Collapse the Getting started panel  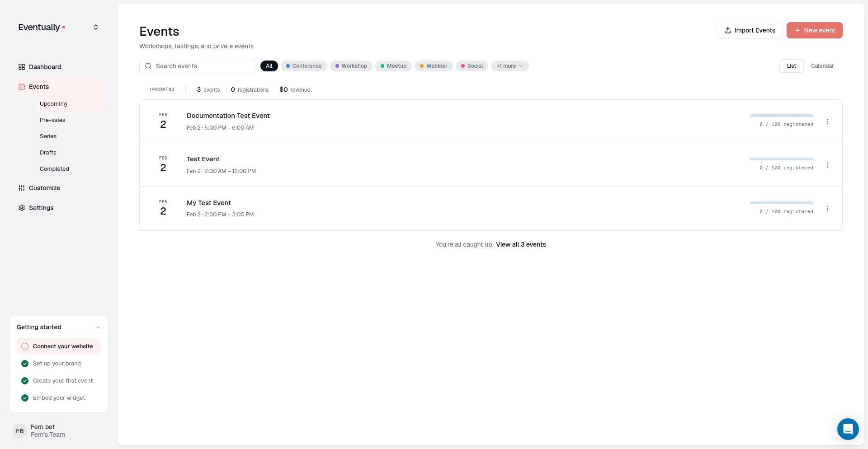(x=98, y=327)
